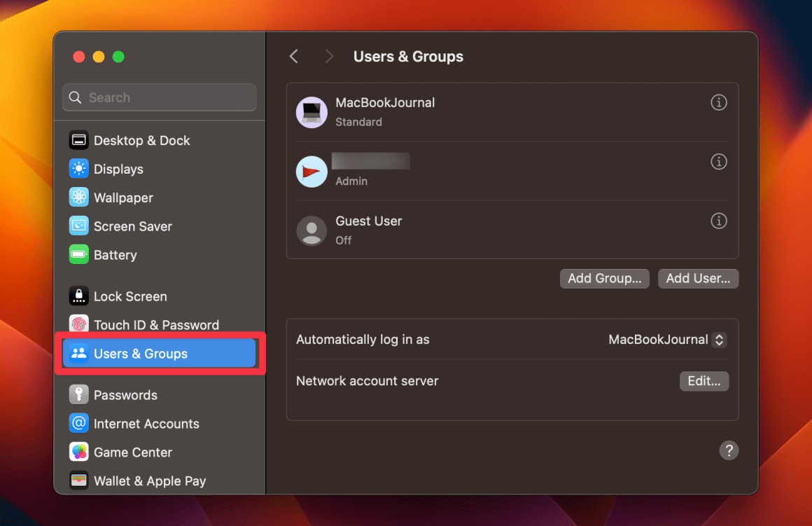The height and width of the screenshot is (526, 812).
Task: Click the Add User button
Action: (698, 278)
